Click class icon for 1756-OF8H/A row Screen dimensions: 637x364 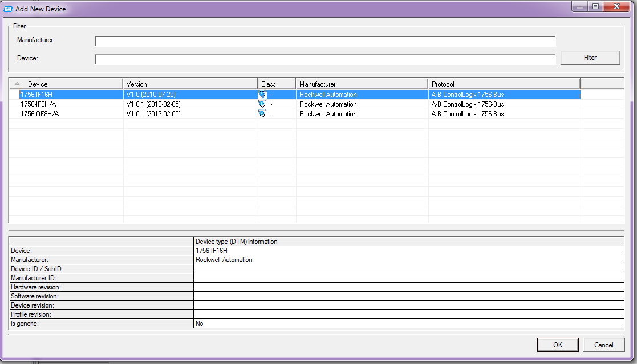click(x=262, y=114)
